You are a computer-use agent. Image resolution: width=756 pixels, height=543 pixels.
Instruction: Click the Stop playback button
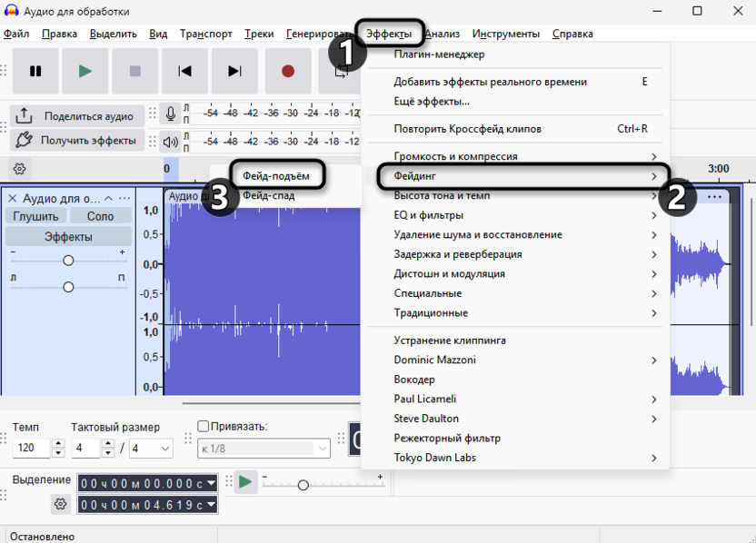135,71
